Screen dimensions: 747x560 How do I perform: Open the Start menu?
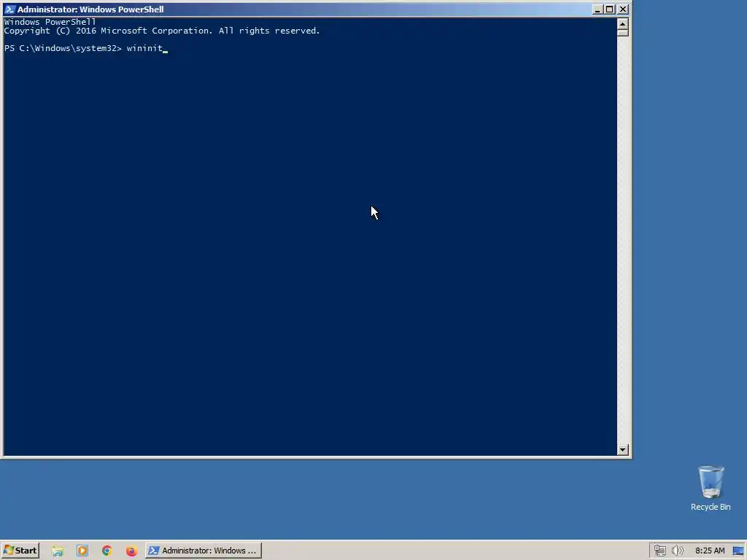coord(20,551)
